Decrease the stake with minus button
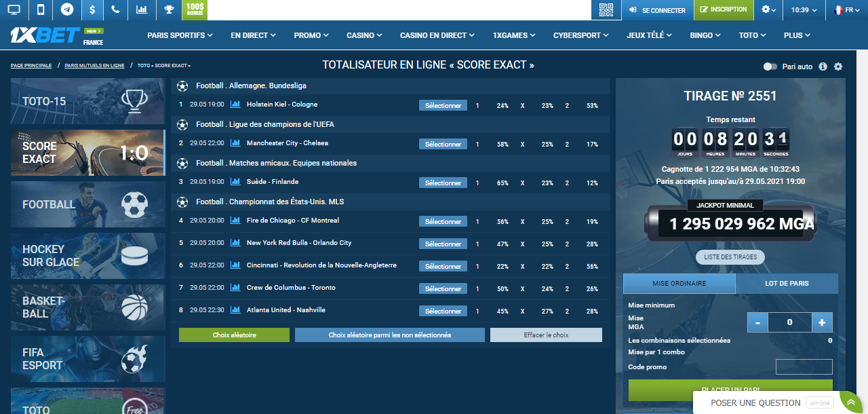This screenshot has height=414, width=868. pos(757,322)
